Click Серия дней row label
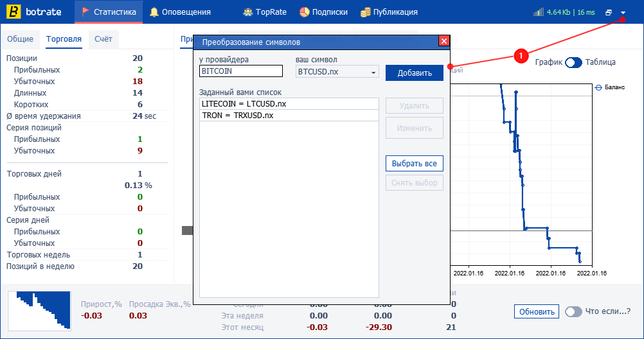This screenshot has width=644, height=339. pos(28,220)
